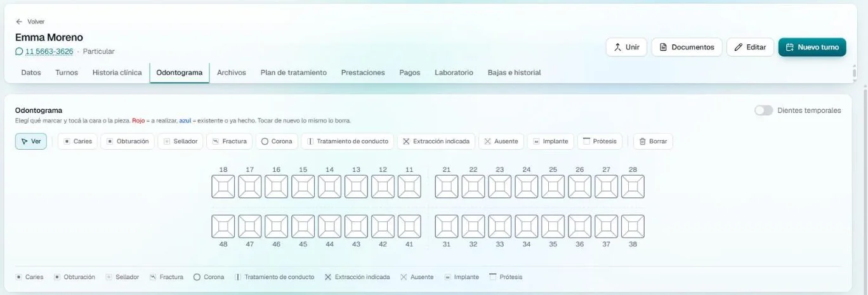Open the Datos tab
The image size is (868, 295).
coord(31,72)
